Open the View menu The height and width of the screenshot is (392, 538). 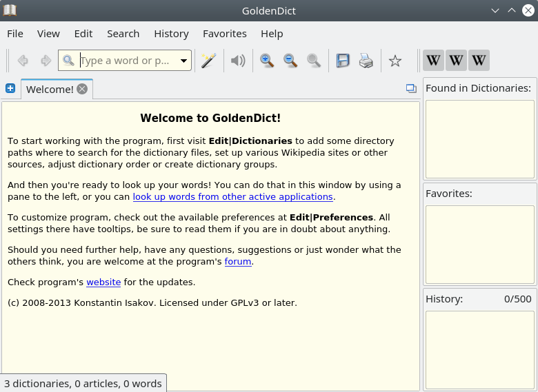(x=48, y=34)
